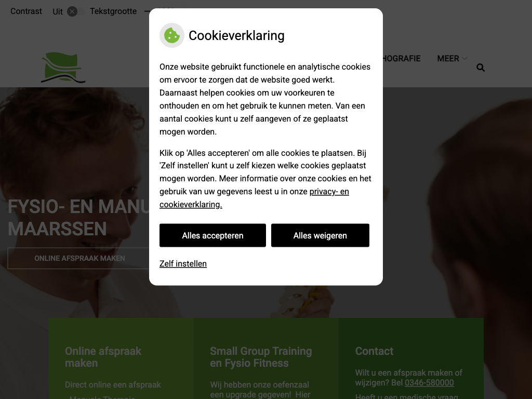Click the green practice logo
The width and height of the screenshot is (532, 399).
[63, 68]
